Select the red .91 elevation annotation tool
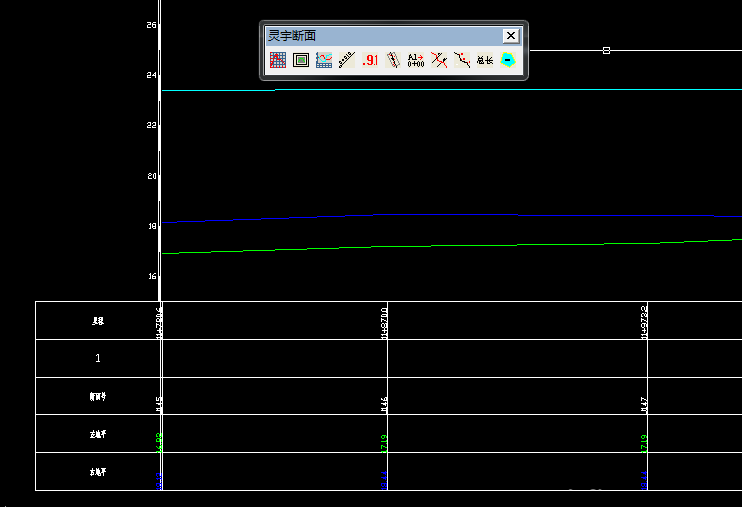The width and height of the screenshot is (742, 507). [x=370, y=60]
